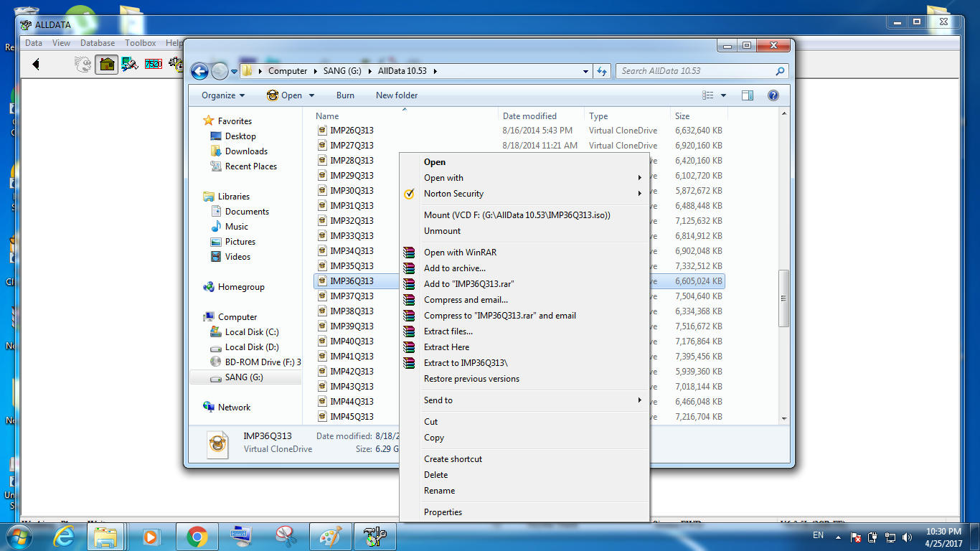
Task: Click Snipping Tool scissors taskbar icon
Action: [x=286, y=536]
